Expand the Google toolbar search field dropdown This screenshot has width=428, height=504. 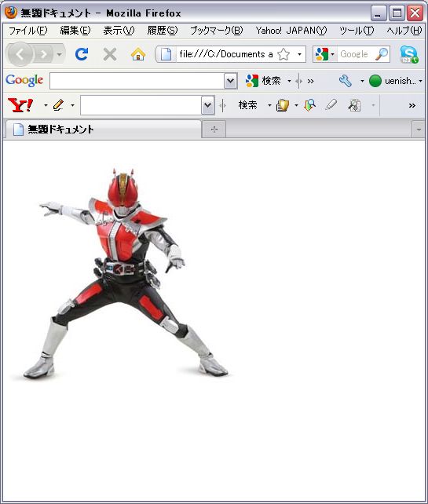(231, 81)
